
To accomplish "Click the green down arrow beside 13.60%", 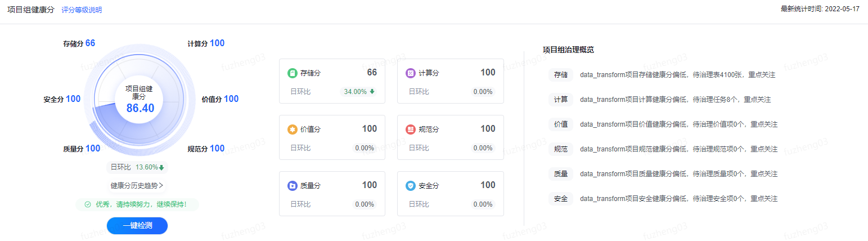I will tap(161, 167).
